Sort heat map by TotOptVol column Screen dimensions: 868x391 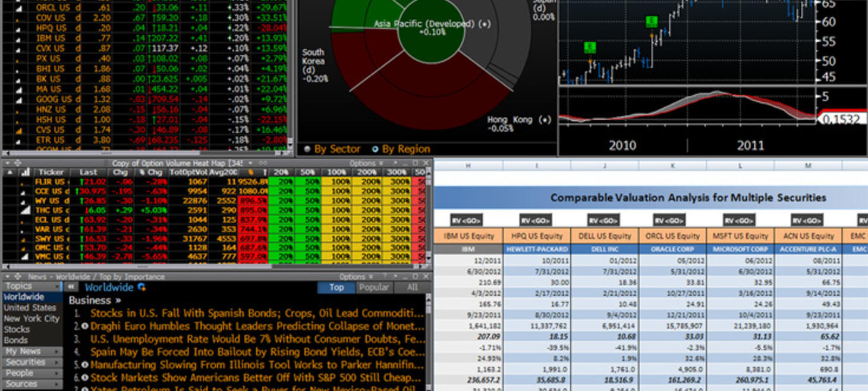tap(187, 172)
